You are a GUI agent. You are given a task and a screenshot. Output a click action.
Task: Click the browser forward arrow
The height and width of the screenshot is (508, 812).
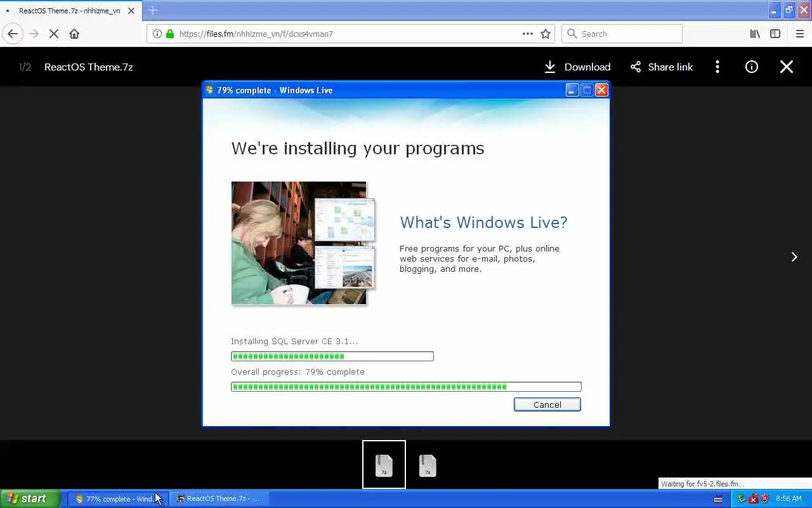click(x=34, y=34)
